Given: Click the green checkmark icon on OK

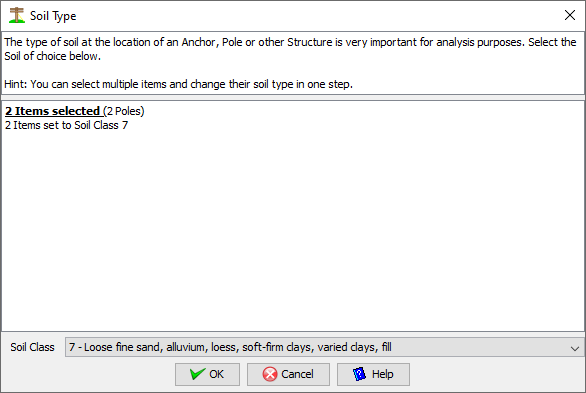Looking at the screenshot, I should (x=197, y=374).
